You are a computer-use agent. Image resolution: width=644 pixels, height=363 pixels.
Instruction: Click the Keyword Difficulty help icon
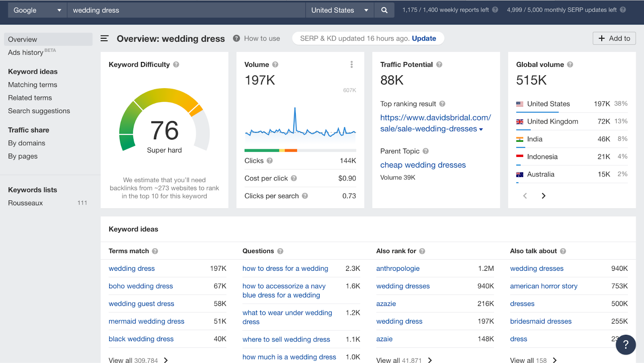coord(176,64)
